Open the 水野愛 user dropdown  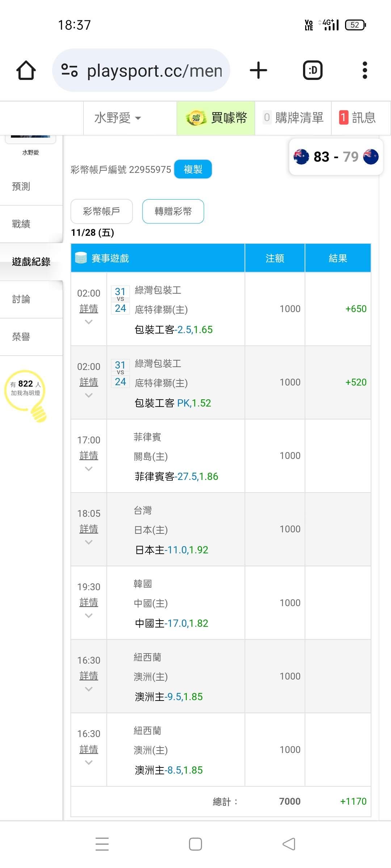118,118
